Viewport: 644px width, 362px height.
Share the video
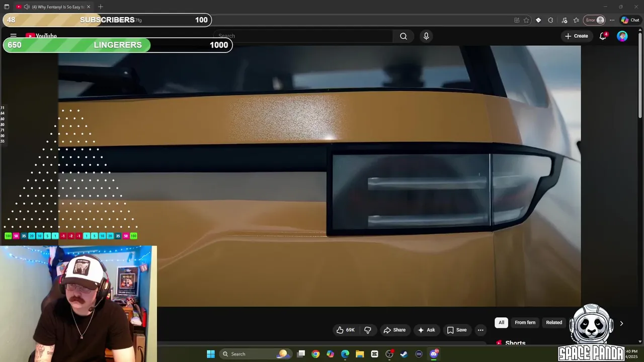(394, 330)
